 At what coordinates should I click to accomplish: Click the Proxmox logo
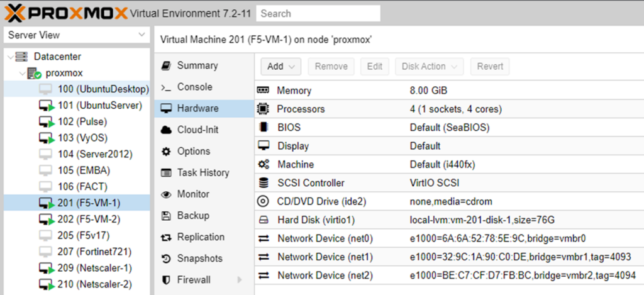point(65,13)
